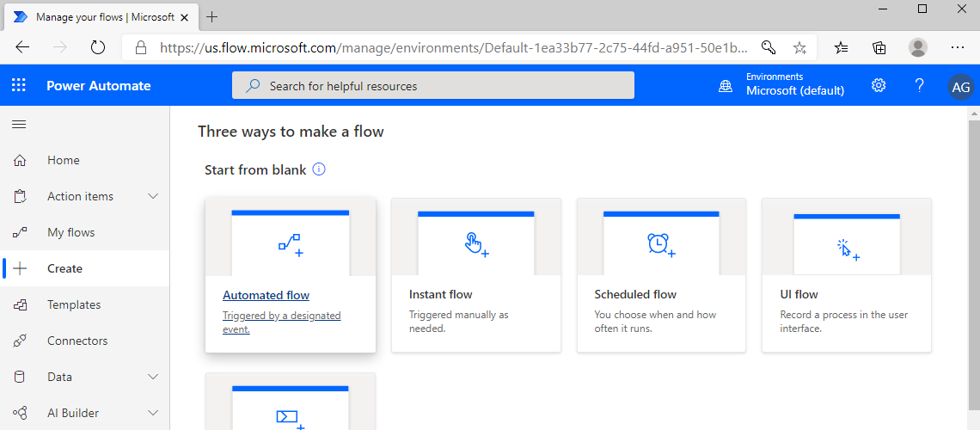Image resolution: width=980 pixels, height=430 pixels.
Task: Choose the UI flow title
Action: tap(799, 294)
